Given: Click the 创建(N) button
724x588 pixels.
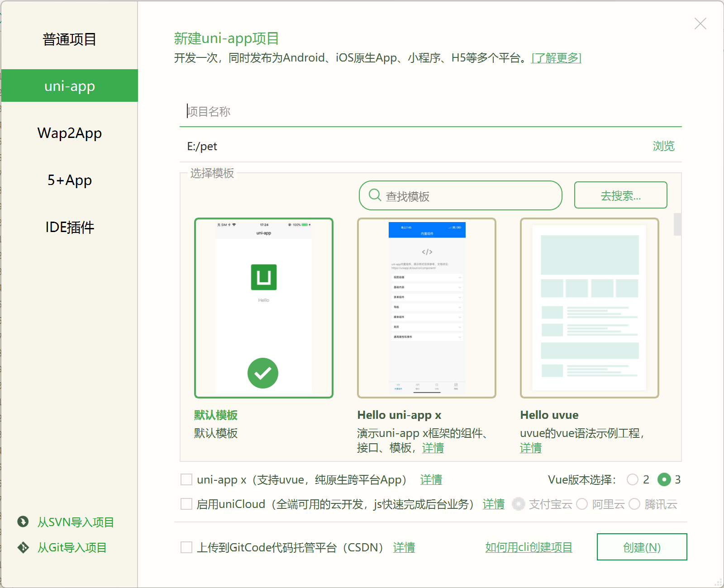Looking at the screenshot, I should point(642,547).
